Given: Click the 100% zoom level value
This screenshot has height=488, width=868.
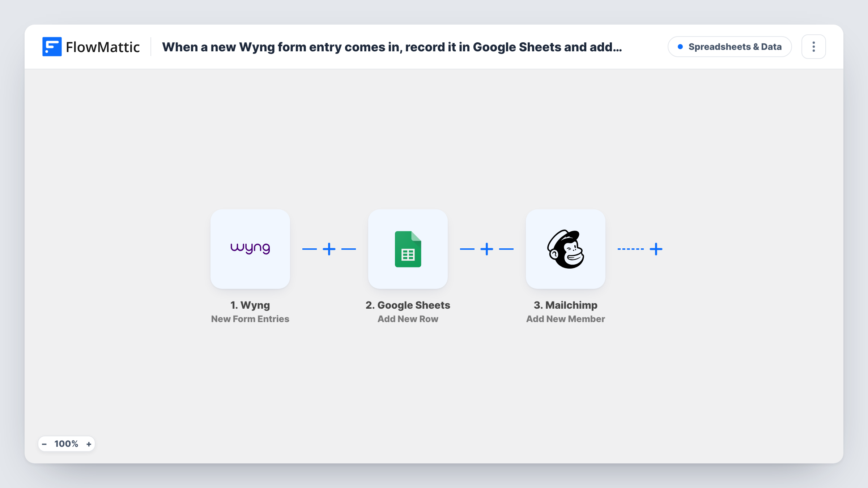Looking at the screenshot, I should tap(66, 444).
